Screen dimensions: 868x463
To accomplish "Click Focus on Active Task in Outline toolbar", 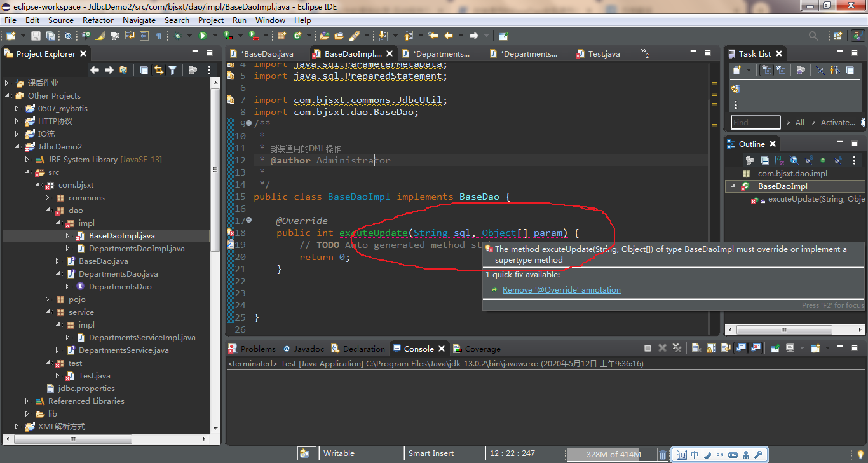I will [x=750, y=160].
